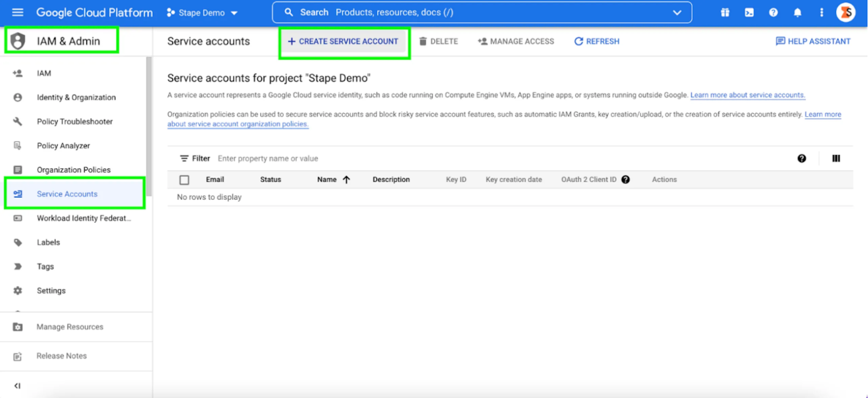Open the Stape Demo project selector
Image resolution: width=868 pixels, height=398 pixels.
(x=202, y=12)
